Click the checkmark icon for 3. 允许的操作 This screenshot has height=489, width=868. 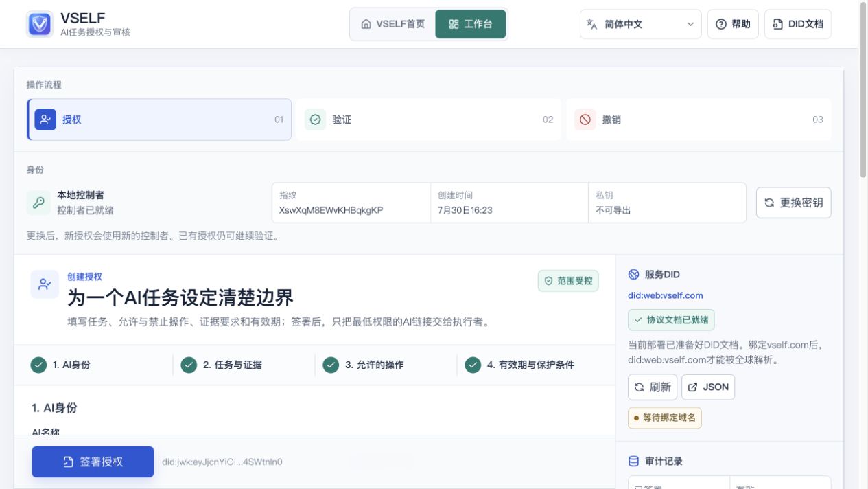click(331, 365)
